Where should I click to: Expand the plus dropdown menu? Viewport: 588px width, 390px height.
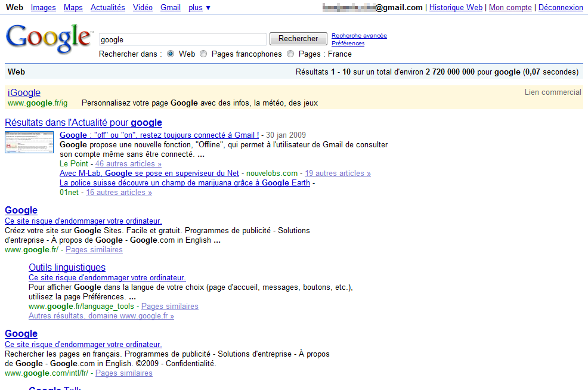pos(199,8)
